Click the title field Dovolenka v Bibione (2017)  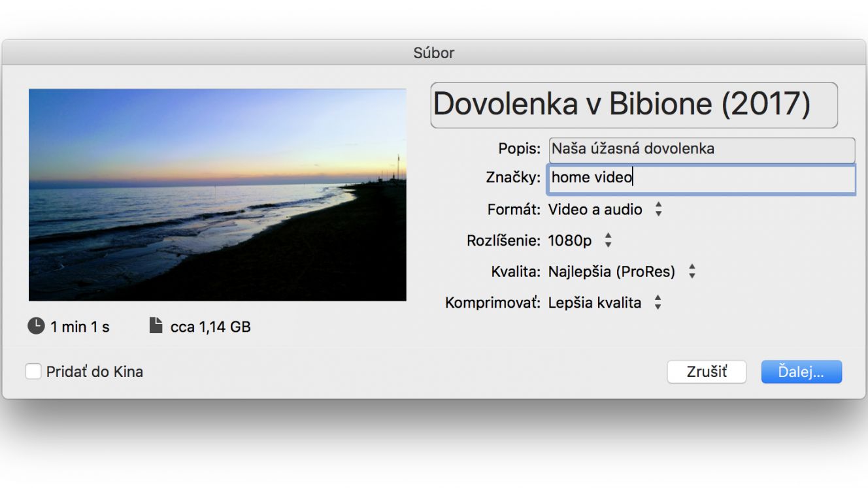634,105
